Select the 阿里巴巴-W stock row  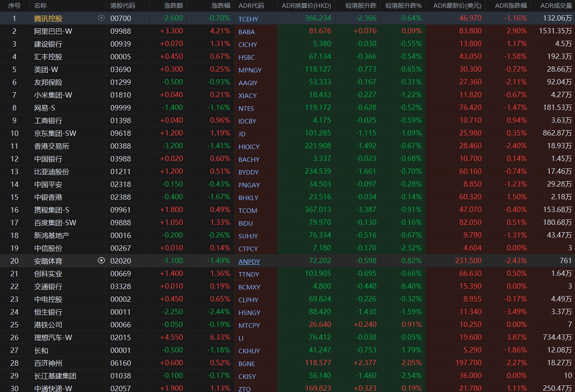287,31
